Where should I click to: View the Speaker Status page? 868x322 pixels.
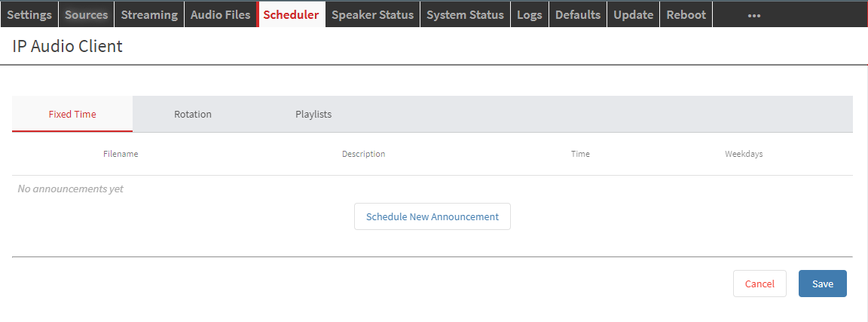click(372, 14)
